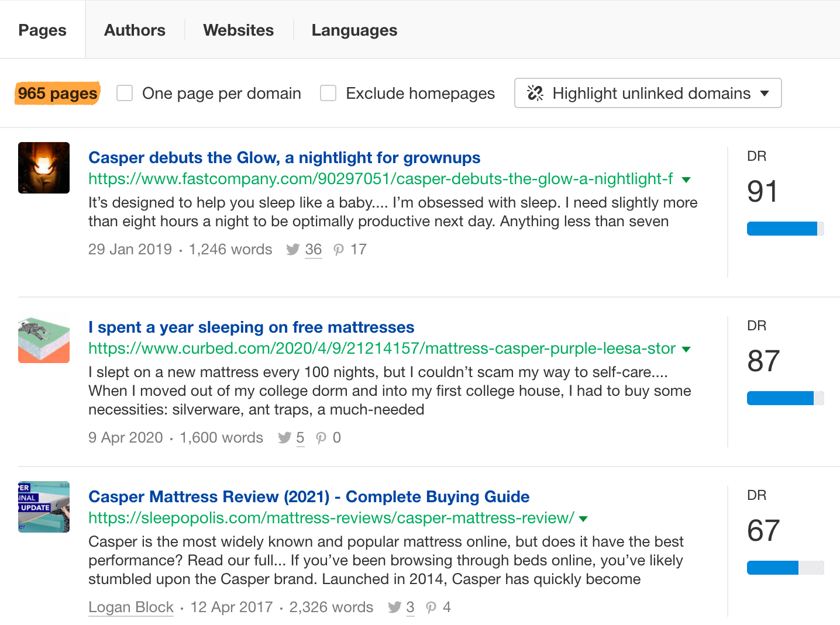
Task: Expand the sleepopolis.com URL dropdown arrow
Action: (583, 519)
